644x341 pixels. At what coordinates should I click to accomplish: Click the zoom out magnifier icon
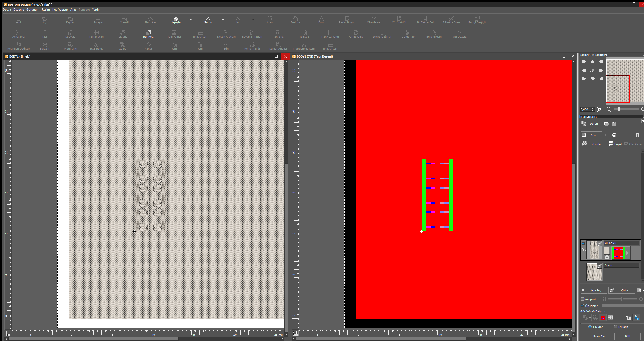[x=609, y=109]
